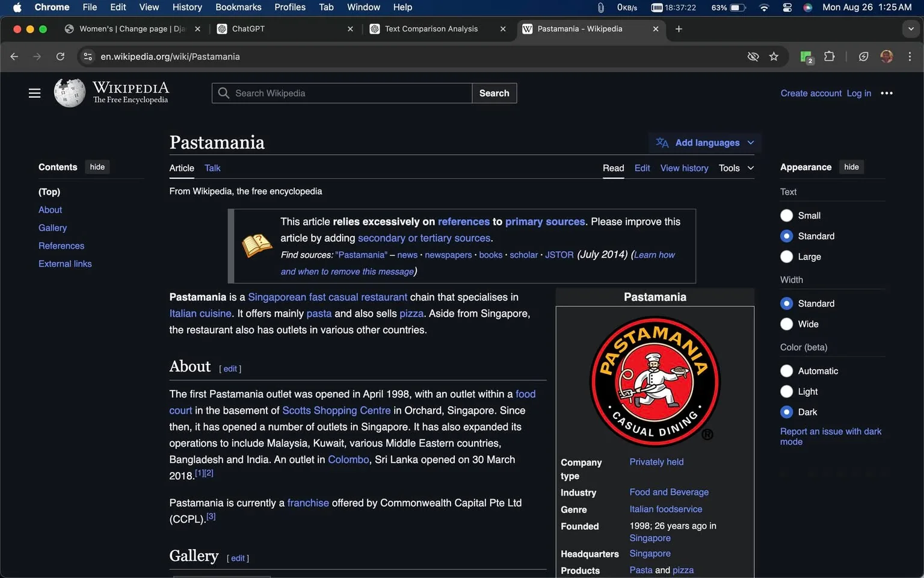Open the Italian foodservice link
The height and width of the screenshot is (578, 924).
coord(665,509)
